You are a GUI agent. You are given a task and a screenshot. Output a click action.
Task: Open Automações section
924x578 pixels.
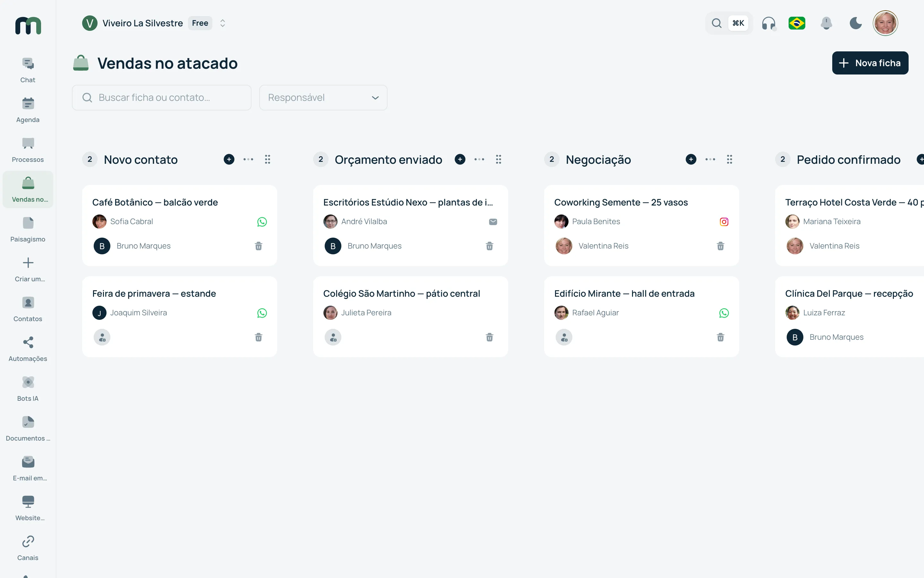tap(28, 349)
